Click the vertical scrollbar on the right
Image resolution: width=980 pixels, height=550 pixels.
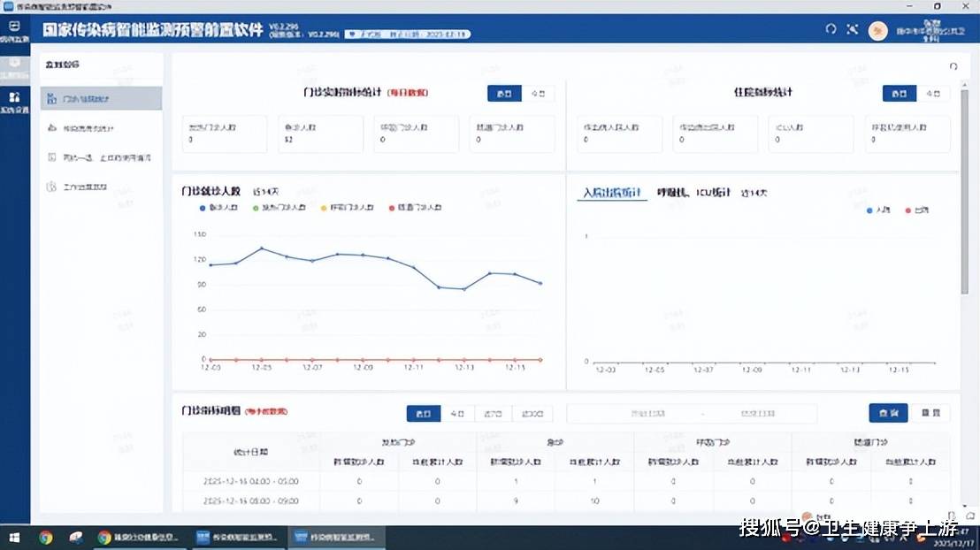point(965,190)
